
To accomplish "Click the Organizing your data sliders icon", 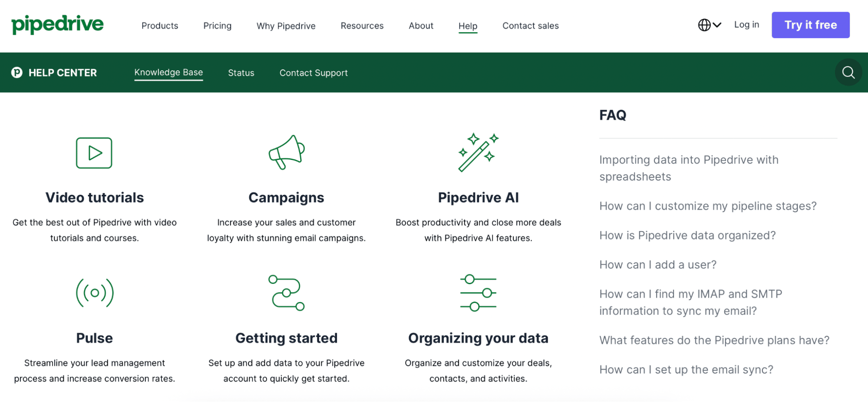I will 478,293.
